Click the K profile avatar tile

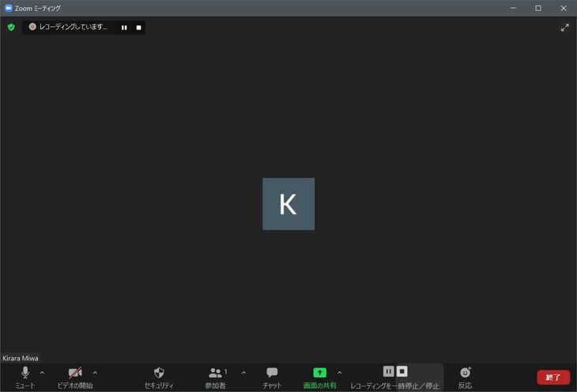pyautogui.click(x=288, y=204)
